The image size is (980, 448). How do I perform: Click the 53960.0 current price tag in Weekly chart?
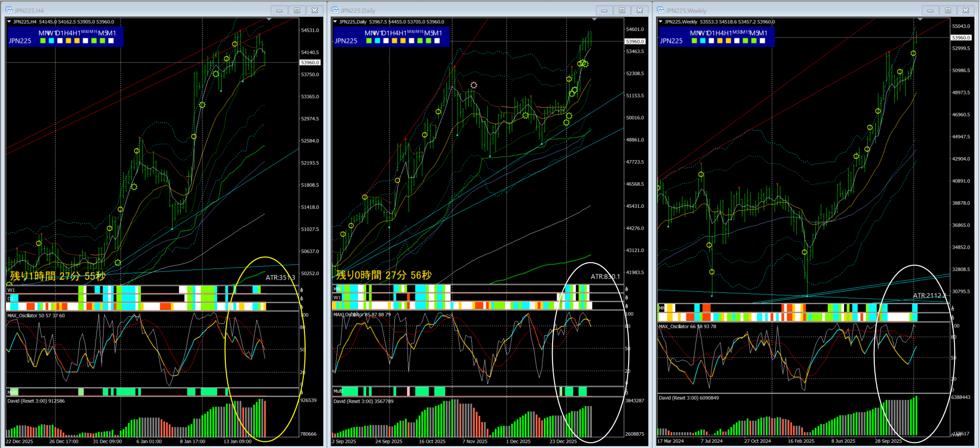[961, 38]
